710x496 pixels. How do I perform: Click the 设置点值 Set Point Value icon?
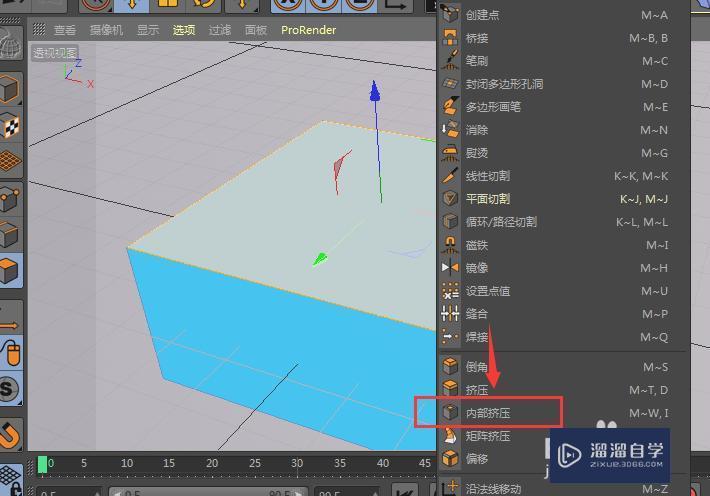450,291
